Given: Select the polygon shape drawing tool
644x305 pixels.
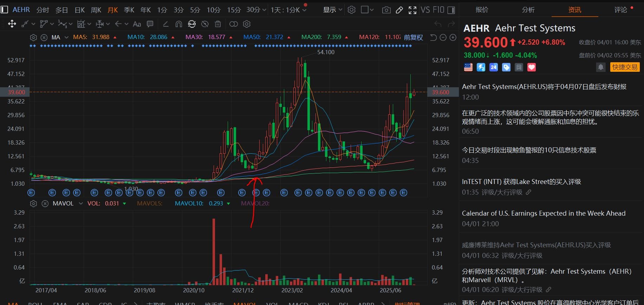Looking at the screenshot, I should pos(44,24).
